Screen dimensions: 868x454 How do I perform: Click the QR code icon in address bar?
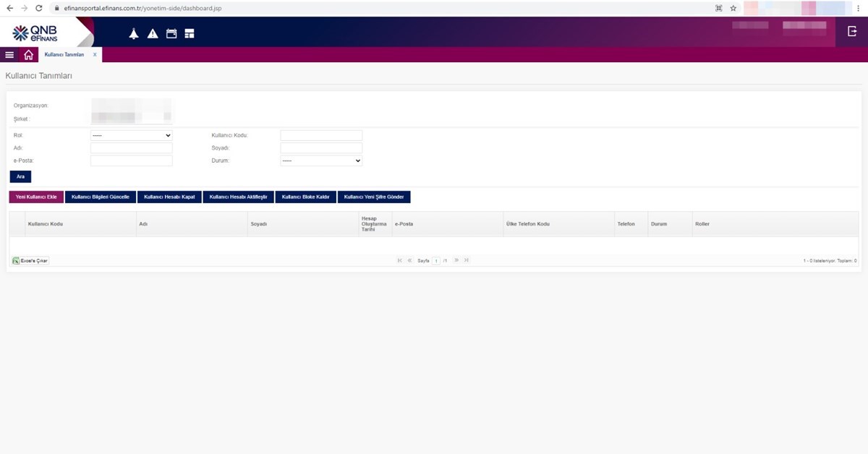[719, 8]
